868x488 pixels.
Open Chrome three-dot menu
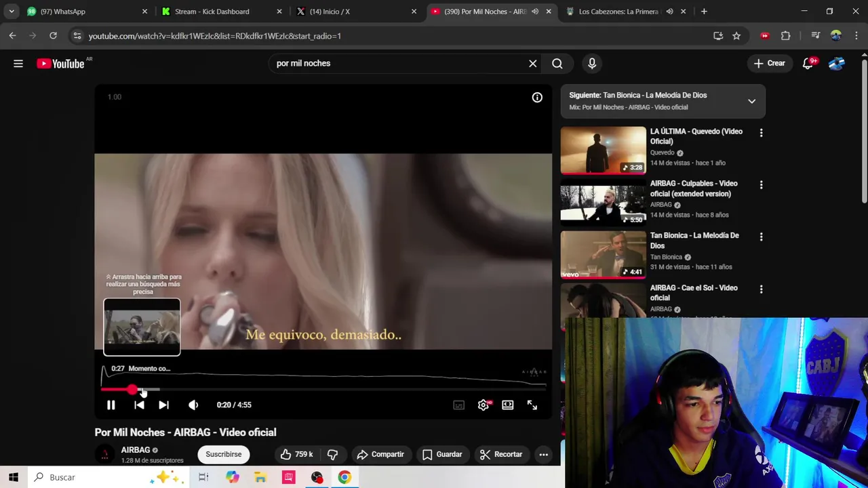[856, 36]
